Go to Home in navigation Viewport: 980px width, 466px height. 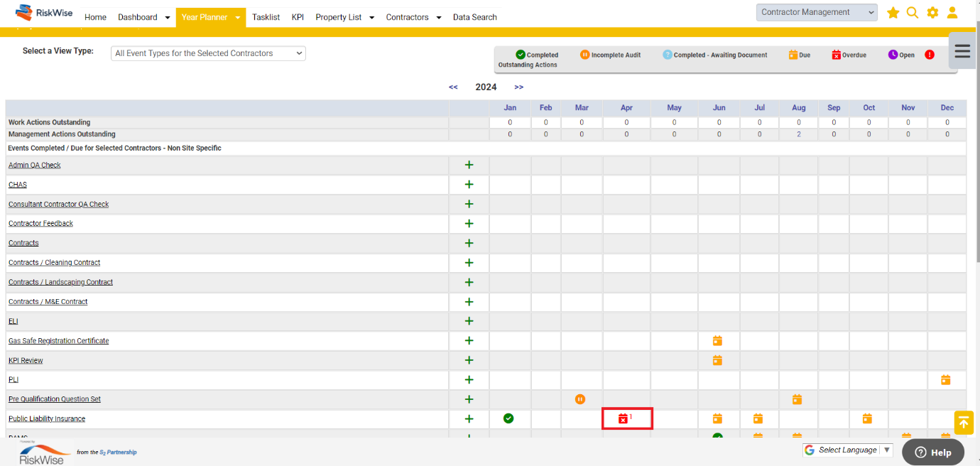coord(95,17)
